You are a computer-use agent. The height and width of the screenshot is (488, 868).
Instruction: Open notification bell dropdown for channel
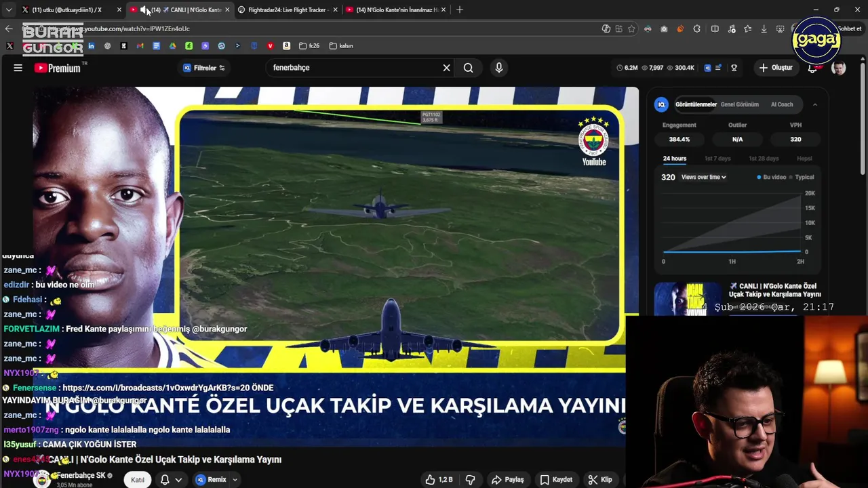click(x=171, y=480)
